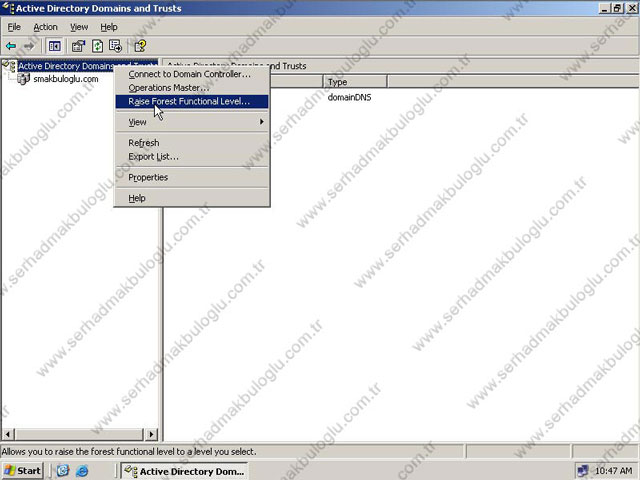
Task: Restore down the Active Directory window
Action: click(618, 8)
